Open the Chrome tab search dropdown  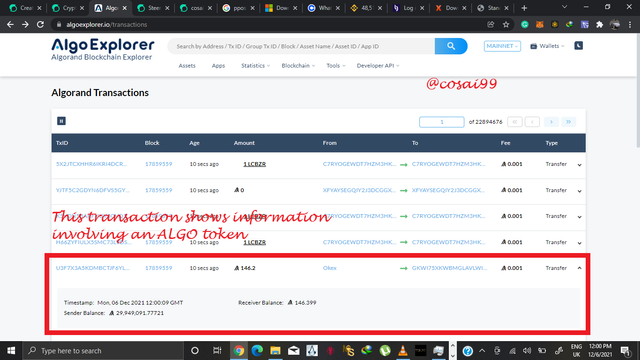(x=564, y=7)
